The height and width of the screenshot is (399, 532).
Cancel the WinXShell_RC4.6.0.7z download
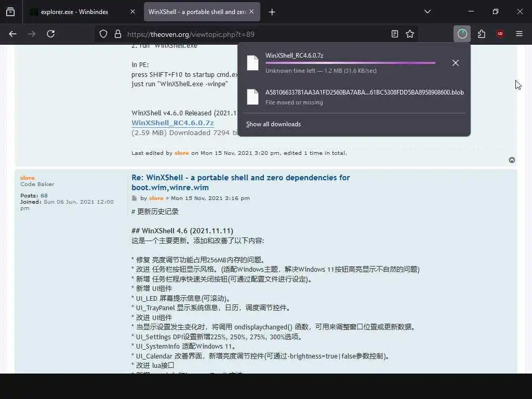pyautogui.click(x=455, y=63)
